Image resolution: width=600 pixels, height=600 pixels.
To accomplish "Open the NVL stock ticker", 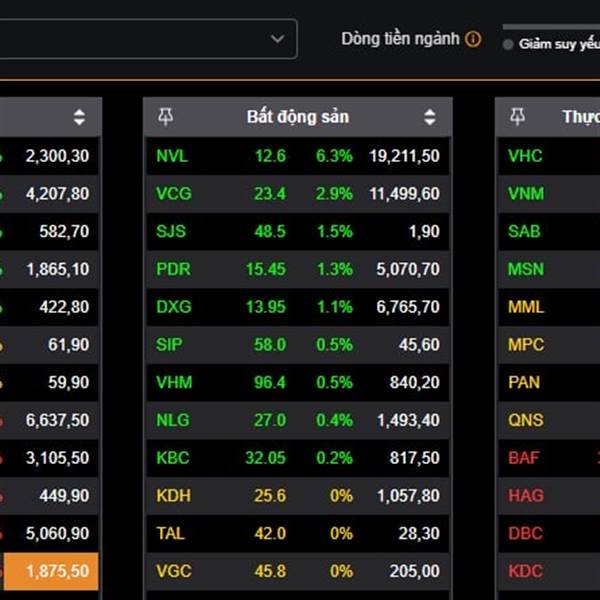I will click(172, 156).
